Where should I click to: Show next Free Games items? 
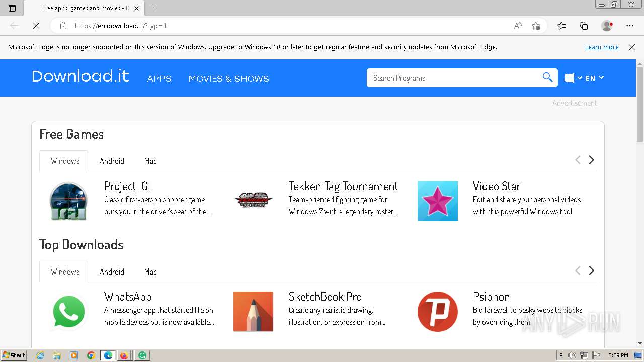coord(592,160)
